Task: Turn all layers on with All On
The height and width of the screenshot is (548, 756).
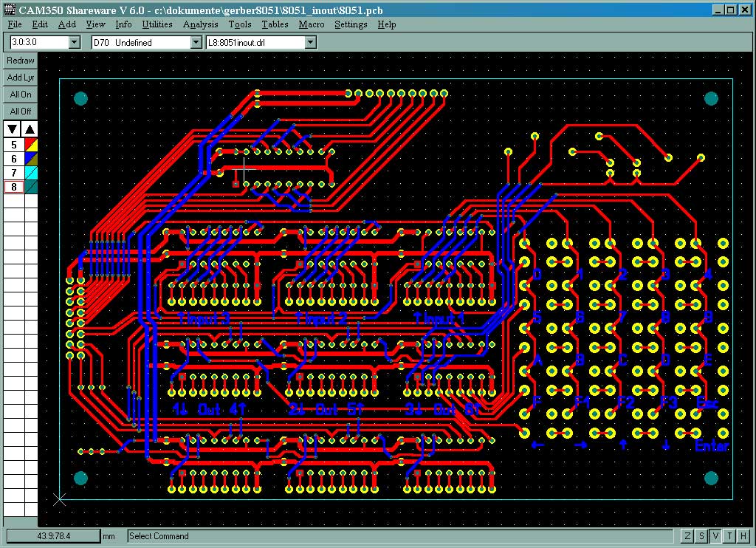Action: coord(21,94)
